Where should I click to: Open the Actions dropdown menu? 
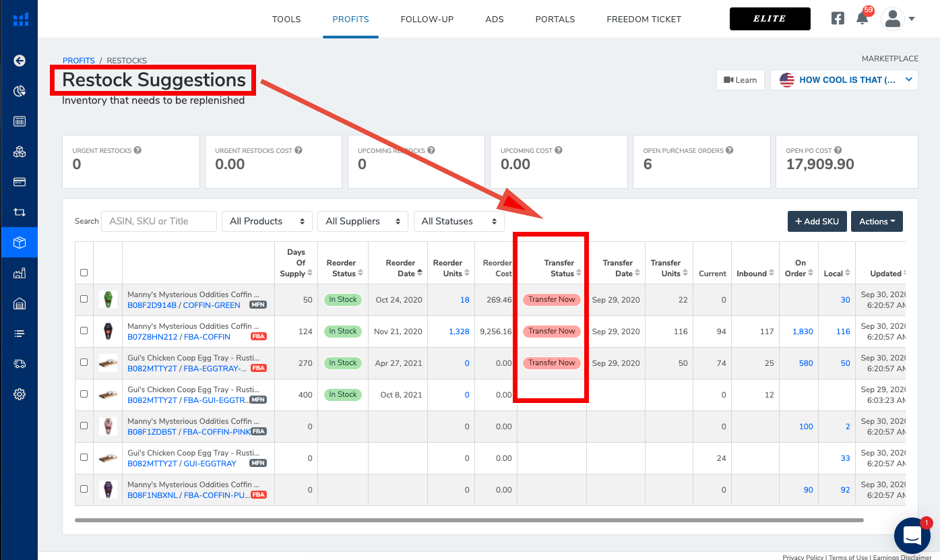point(877,221)
